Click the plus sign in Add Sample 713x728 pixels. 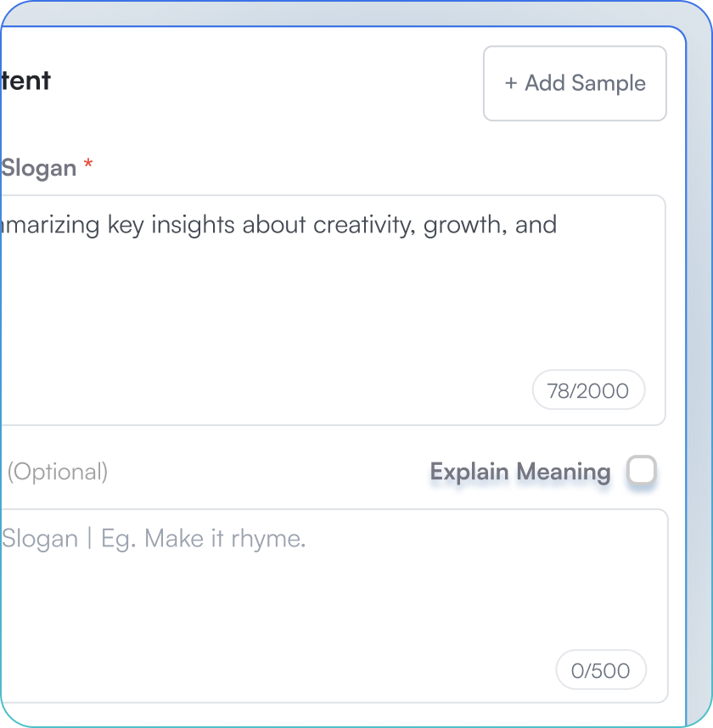pos(511,83)
